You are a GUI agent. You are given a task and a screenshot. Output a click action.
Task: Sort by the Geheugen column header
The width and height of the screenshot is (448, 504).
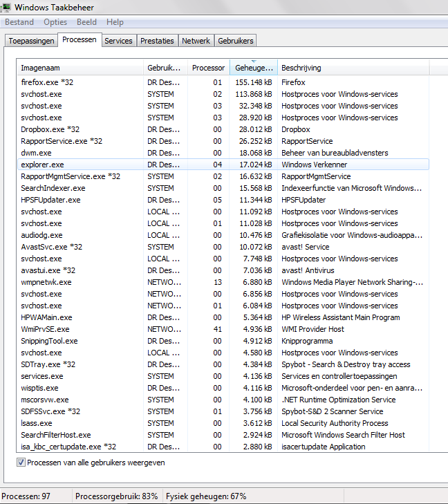tap(254, 68)
